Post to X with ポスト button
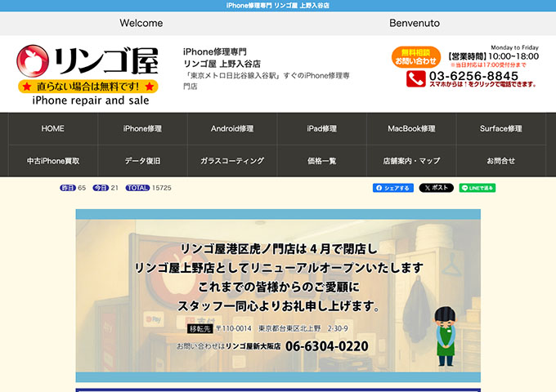 pos(436,188)
